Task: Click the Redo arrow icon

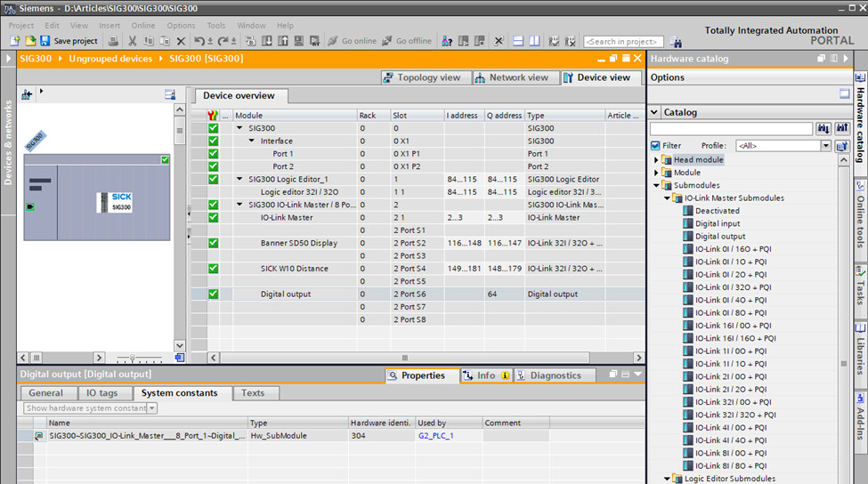Action: pyautogui.click(x=223, y=41)
